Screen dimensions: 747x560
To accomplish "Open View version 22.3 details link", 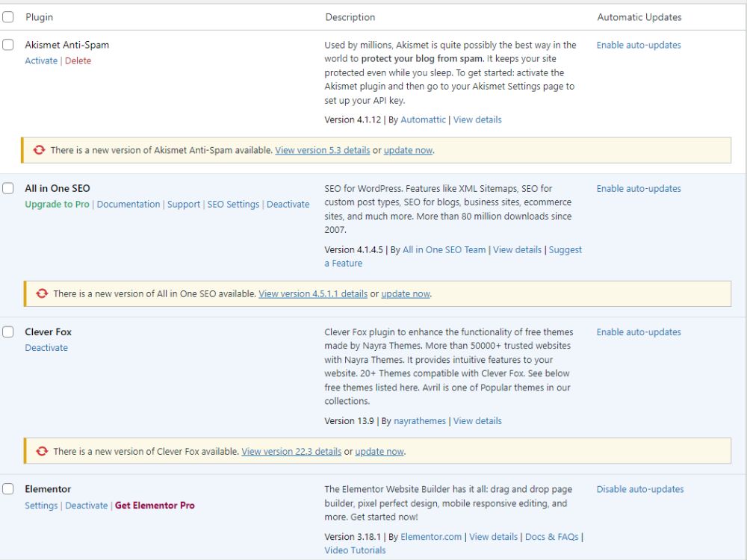I will click(291, 452).
